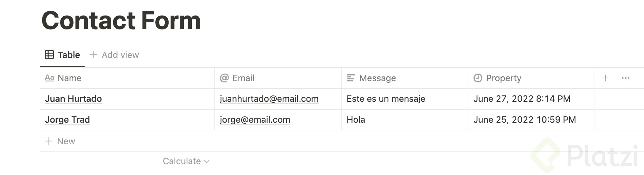Switch to the Table view tab
Viewport: 644px width, 175px height.
pyautogui.click(x=68, y=55)
